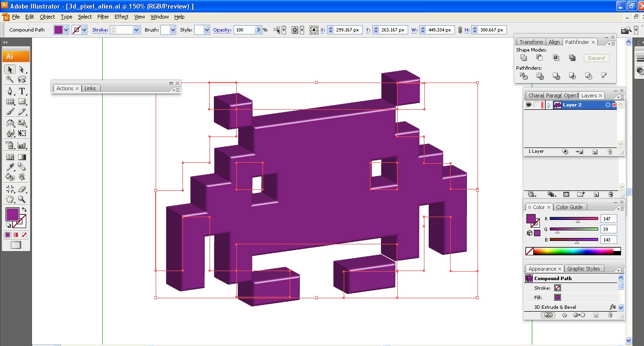Choose the Rectangle shape tool
The height and width of the screenshot is (346, 644).
tap(22, 101)
